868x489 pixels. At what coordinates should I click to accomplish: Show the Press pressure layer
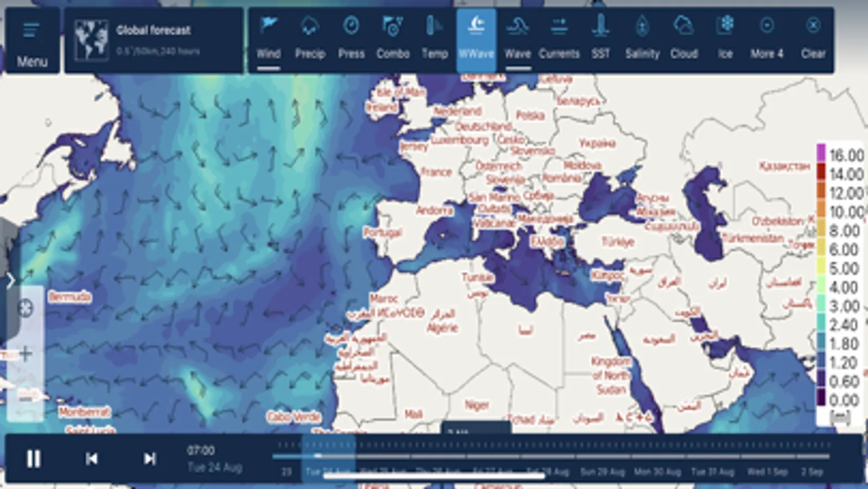point(351,41)
